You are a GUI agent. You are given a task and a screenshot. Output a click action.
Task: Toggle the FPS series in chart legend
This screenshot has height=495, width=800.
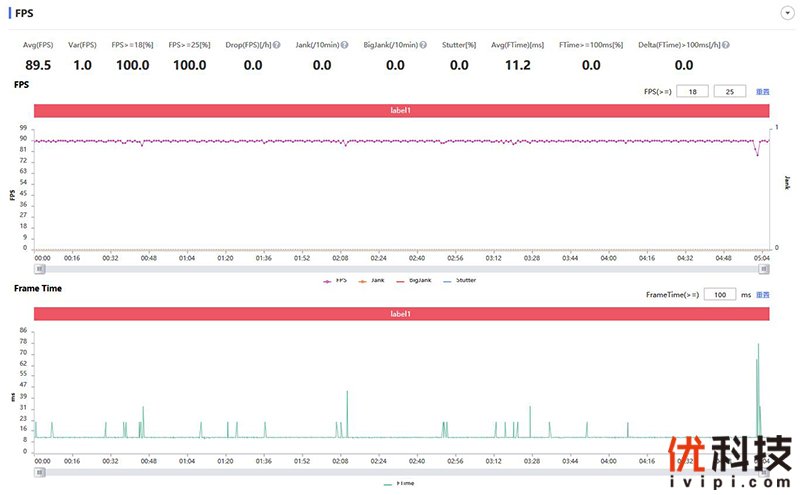334,281
